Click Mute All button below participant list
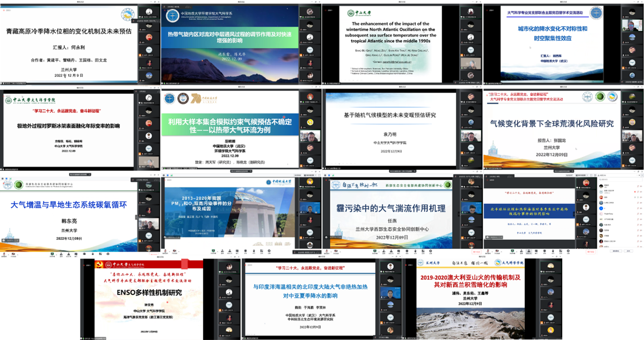Viewport: 644px width, 340px height. [x=616, y=250]
